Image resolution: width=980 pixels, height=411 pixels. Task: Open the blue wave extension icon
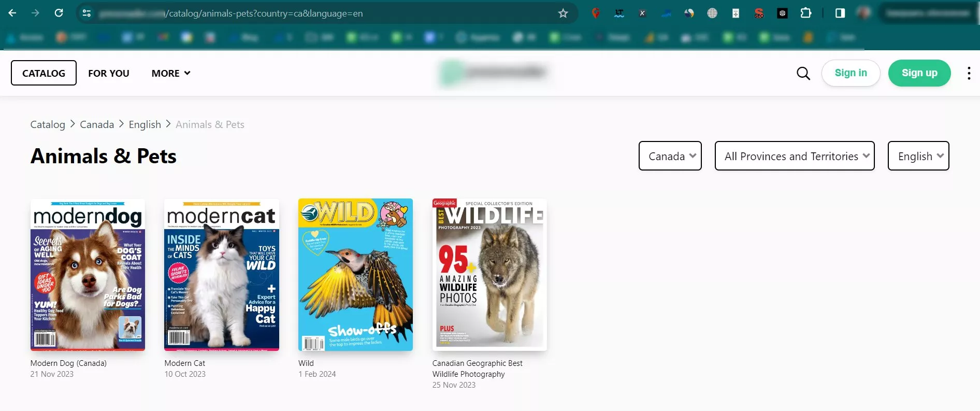tap(666, 13)
